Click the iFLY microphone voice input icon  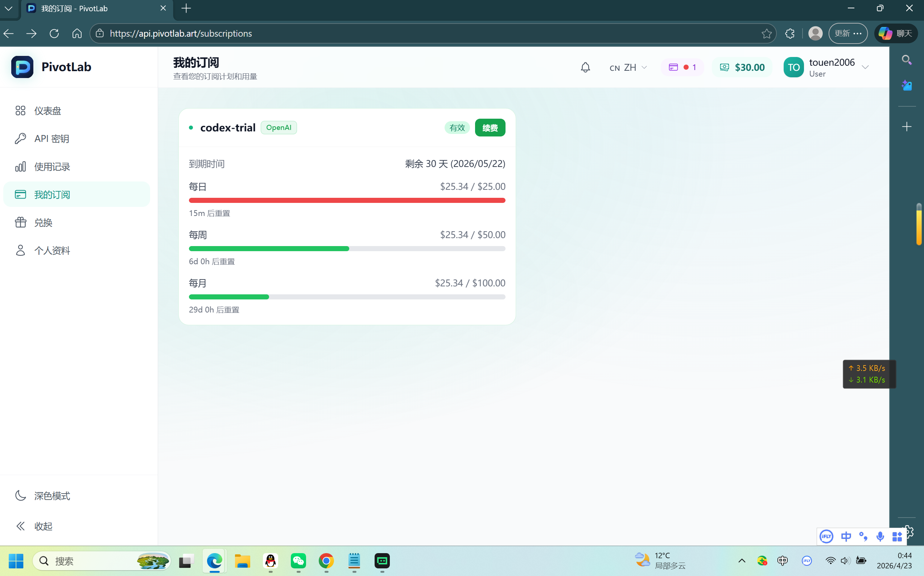(880, 537)
